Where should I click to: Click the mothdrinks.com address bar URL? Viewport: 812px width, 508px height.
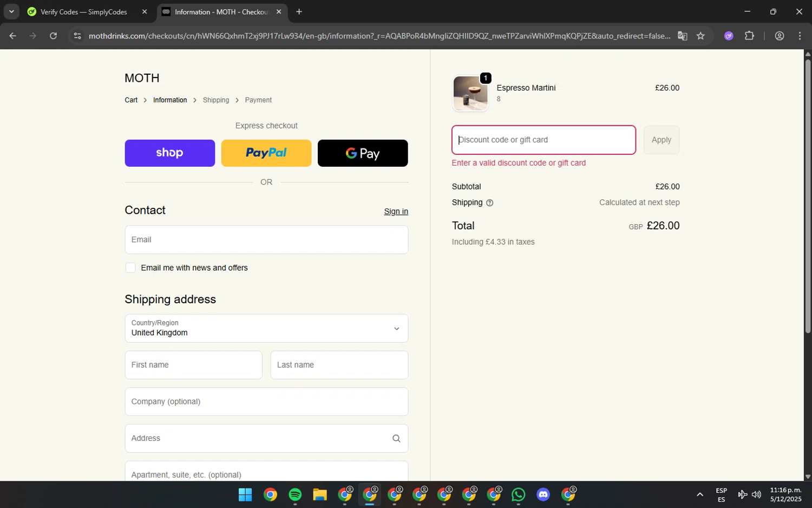(x=379, y=36)
